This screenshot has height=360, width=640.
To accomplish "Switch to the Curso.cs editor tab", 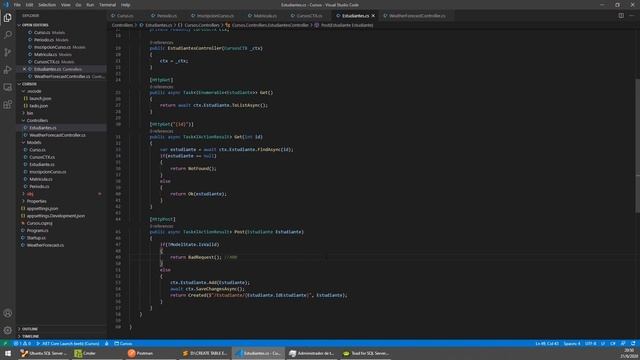I will tap(125, 16).
